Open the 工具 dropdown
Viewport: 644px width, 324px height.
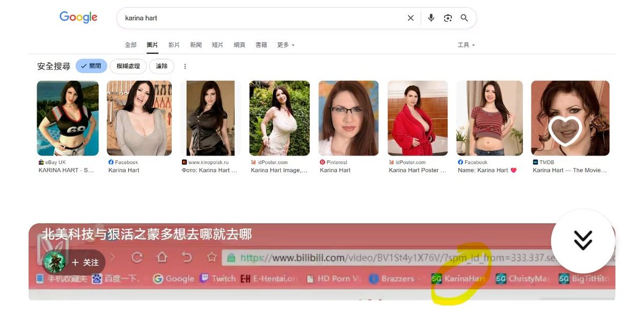click(466, 45)
